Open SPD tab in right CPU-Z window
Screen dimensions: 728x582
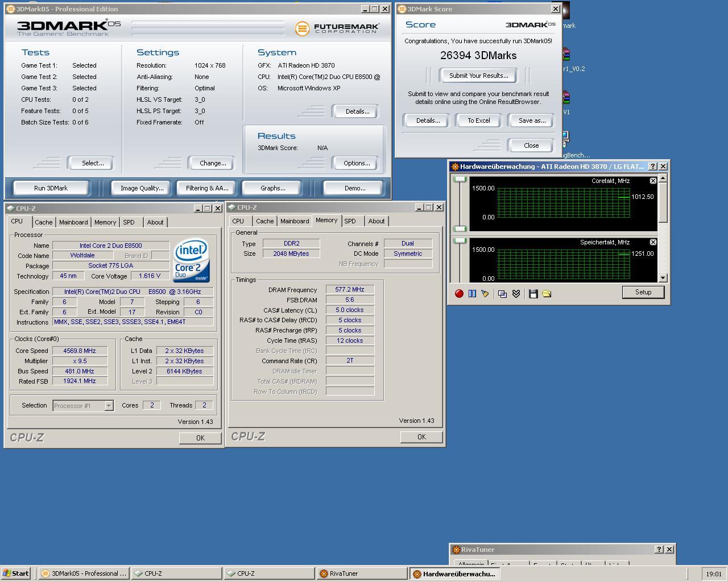350,221
